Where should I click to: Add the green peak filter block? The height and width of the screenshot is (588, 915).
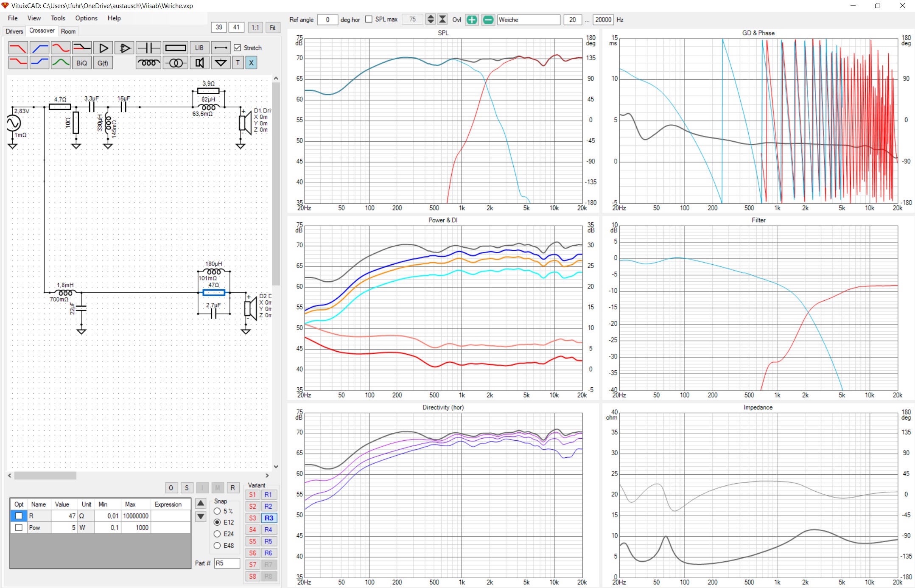click(x=61, y=63)
